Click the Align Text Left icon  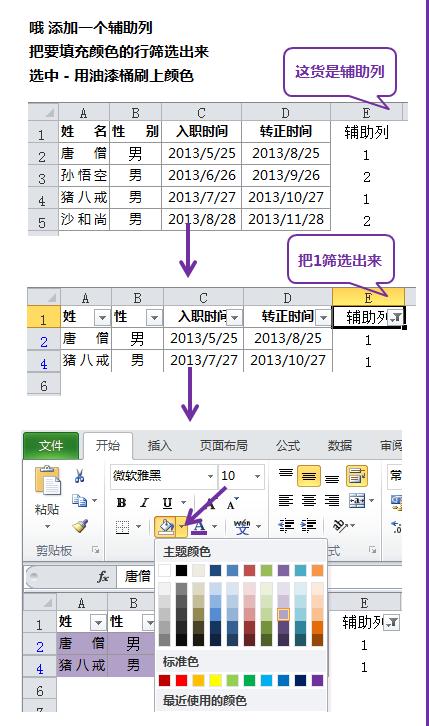pyautogui.click(x=286, y=501)
